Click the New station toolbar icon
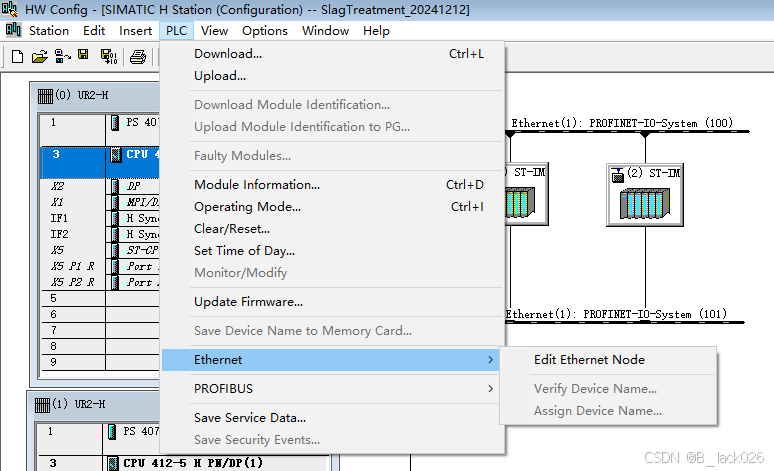The height and width of the screenshot is (471, 774). [17, 57]
